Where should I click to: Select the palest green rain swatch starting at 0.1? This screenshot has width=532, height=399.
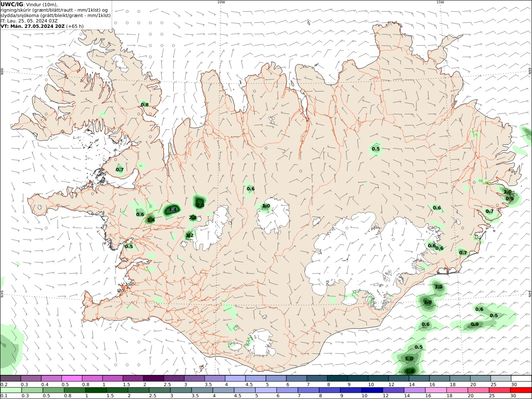pyautogui.click(x=11, y=390)
